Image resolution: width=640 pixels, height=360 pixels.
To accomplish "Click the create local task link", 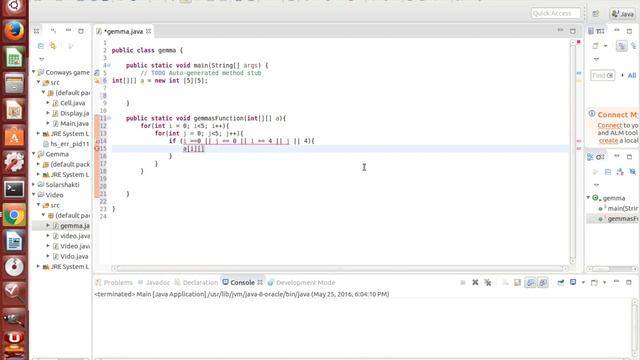I will coord(608,140).
